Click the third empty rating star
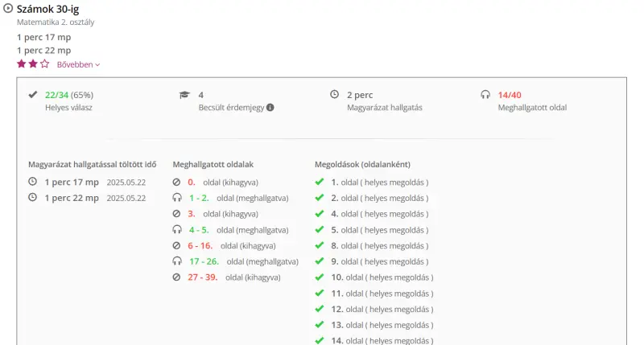This screenshot has width=644, height=345. [x=45, y=64]
